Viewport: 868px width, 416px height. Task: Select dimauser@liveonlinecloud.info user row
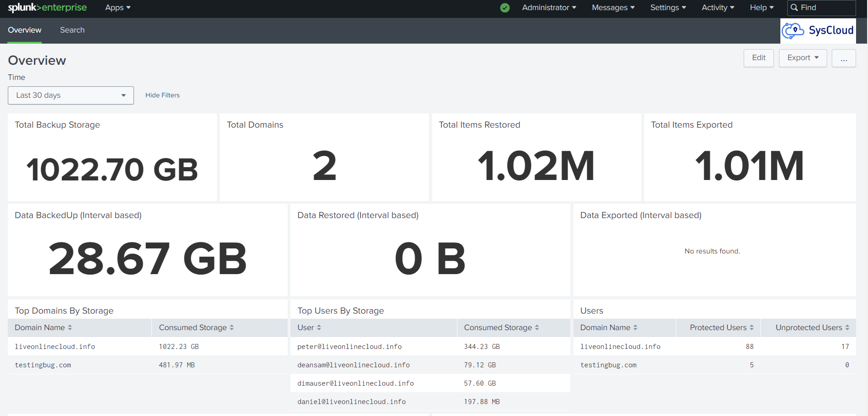pos(430,383)
